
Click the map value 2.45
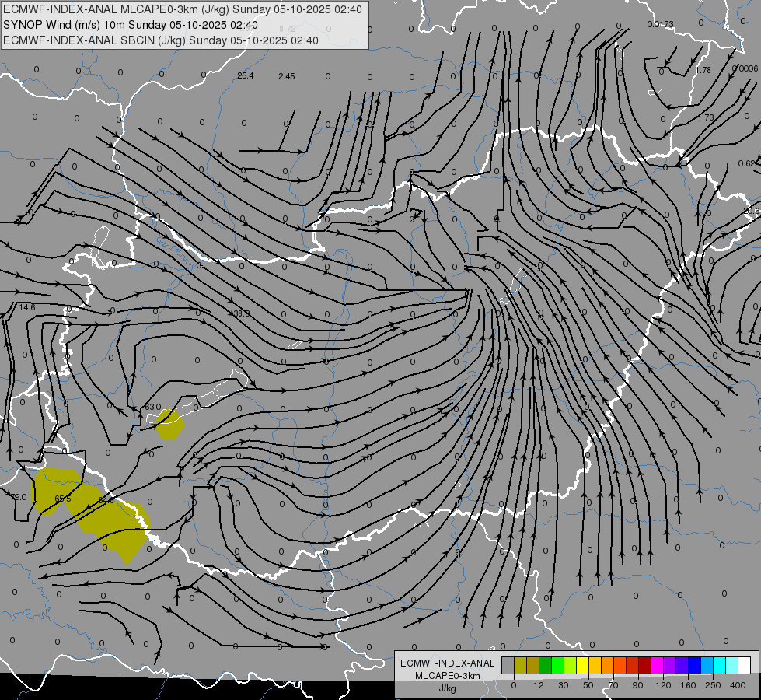tap(287, 76)
